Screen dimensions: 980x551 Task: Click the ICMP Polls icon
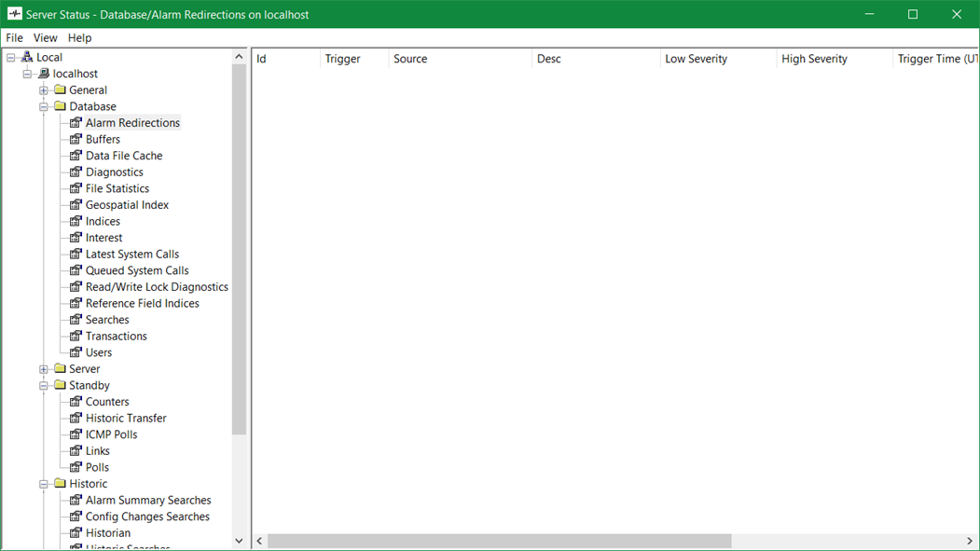76,434
